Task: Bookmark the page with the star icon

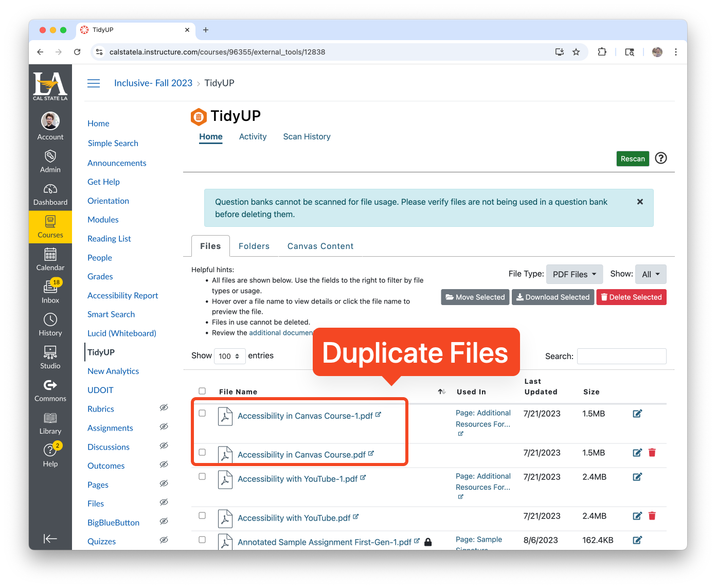Action: (x=576, y=52)
